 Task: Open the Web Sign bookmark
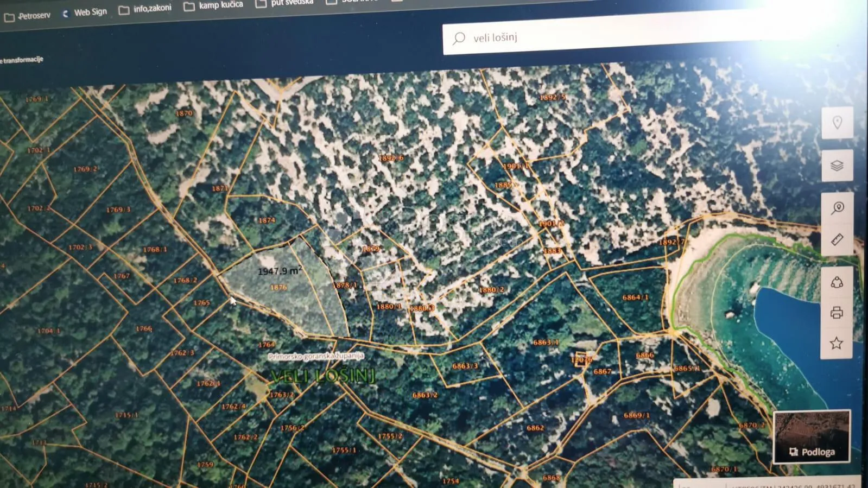coord(85,12)
